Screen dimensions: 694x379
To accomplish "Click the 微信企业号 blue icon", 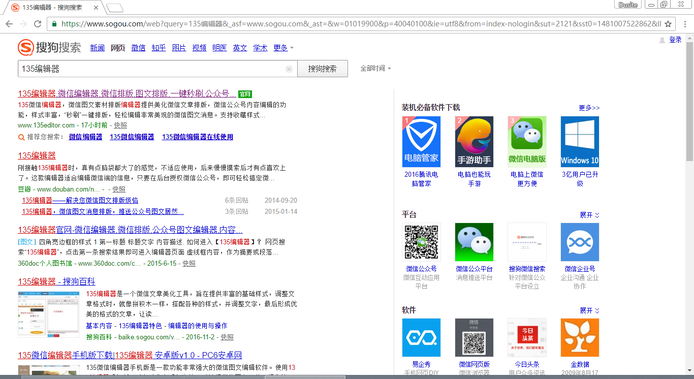I will (x=579, y=242).
